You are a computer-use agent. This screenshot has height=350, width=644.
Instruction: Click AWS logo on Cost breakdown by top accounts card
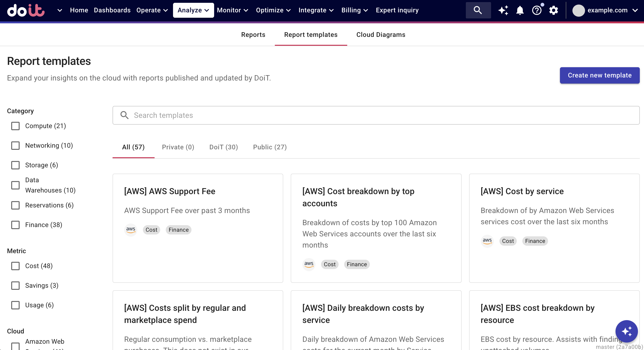[x=309, y=264]
